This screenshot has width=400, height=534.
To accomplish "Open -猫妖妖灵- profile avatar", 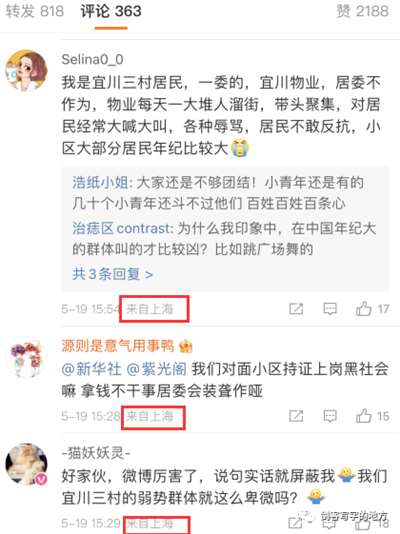I will 26,464.
